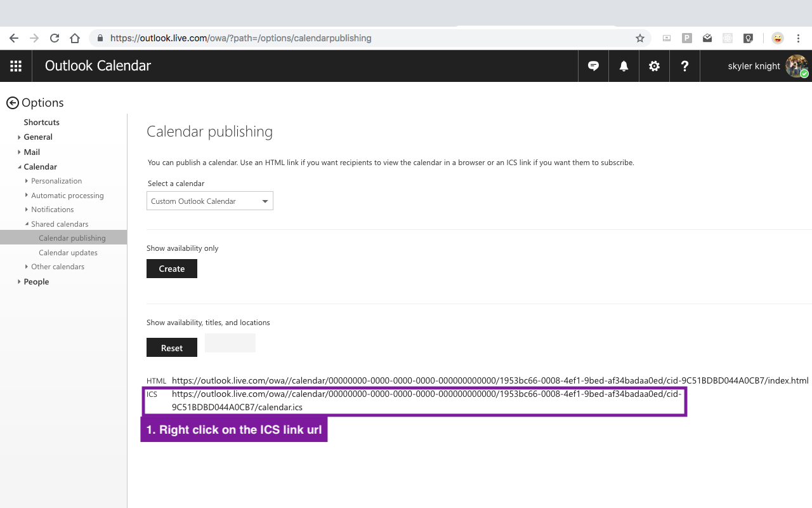Open the HTML calendar link

point(490,380)
